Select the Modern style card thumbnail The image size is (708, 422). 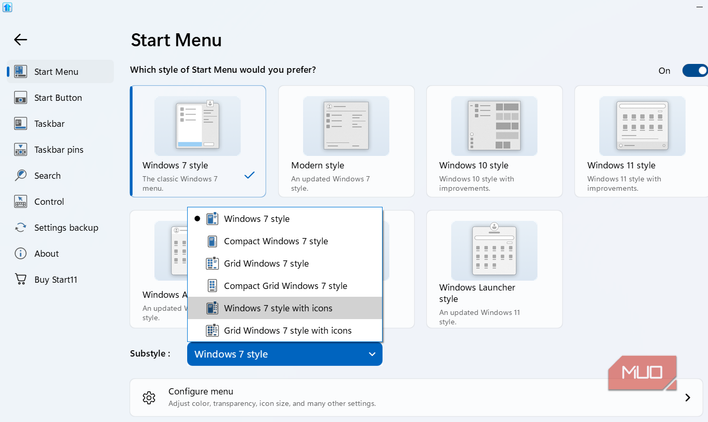pyautogui.click(x=346, y=126)
